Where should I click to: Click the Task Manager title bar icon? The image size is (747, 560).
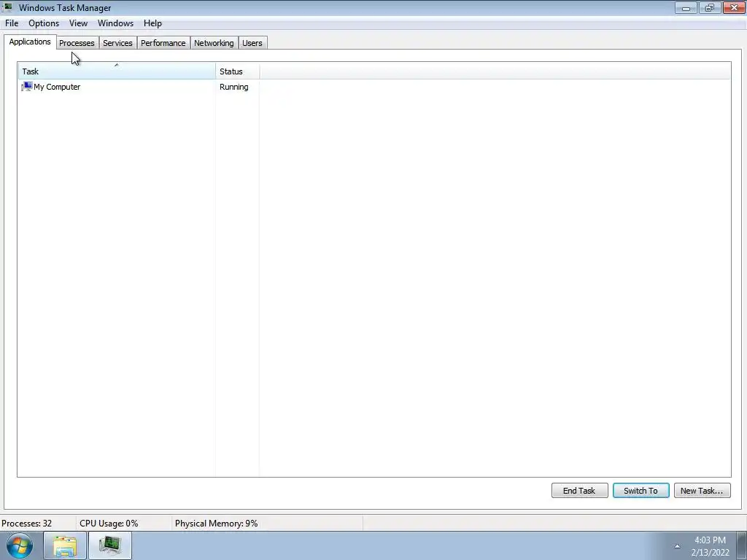coord(7,7)
